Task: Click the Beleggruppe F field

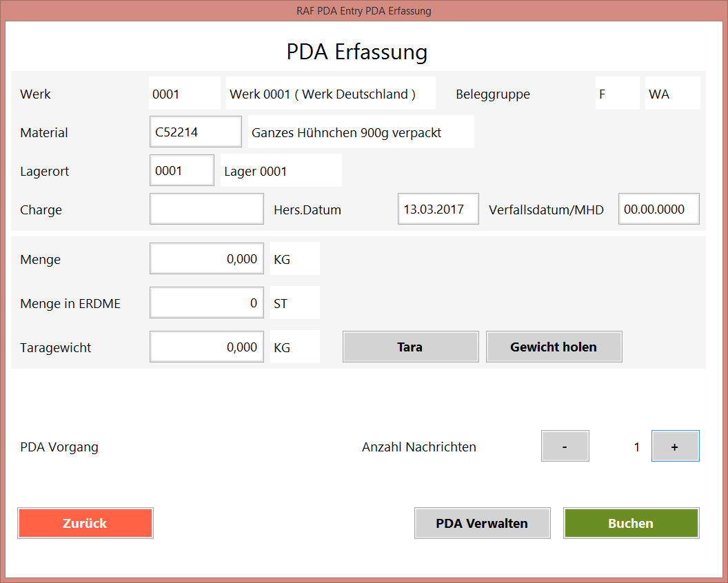Action: pyautogui.click(x=617, y=94)
